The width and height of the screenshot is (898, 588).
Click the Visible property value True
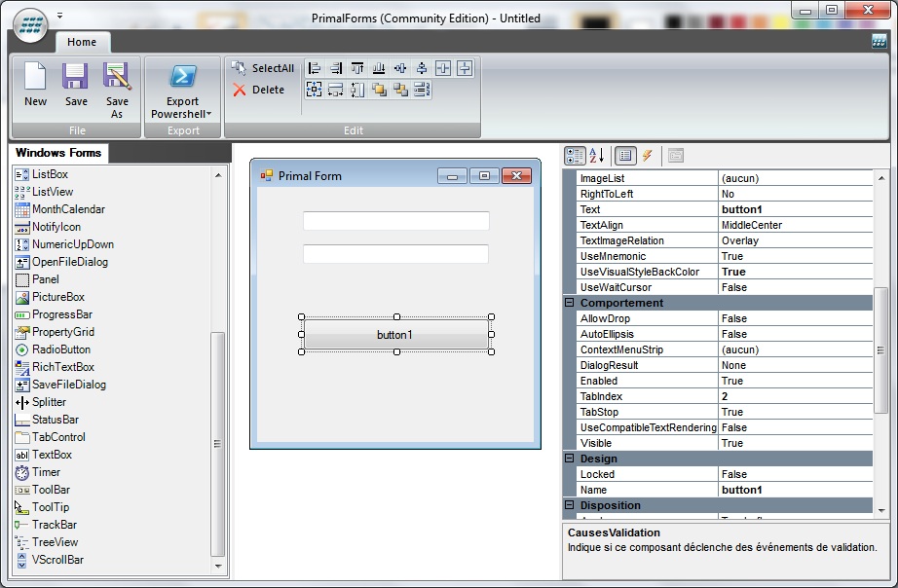click(796, 443)
